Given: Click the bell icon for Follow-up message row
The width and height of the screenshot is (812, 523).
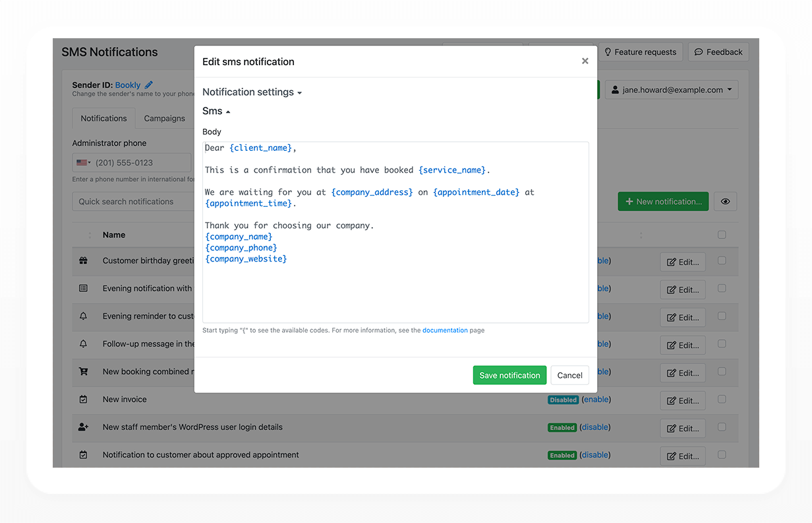Looking at the screenshot, I should [x=83, y=344].
